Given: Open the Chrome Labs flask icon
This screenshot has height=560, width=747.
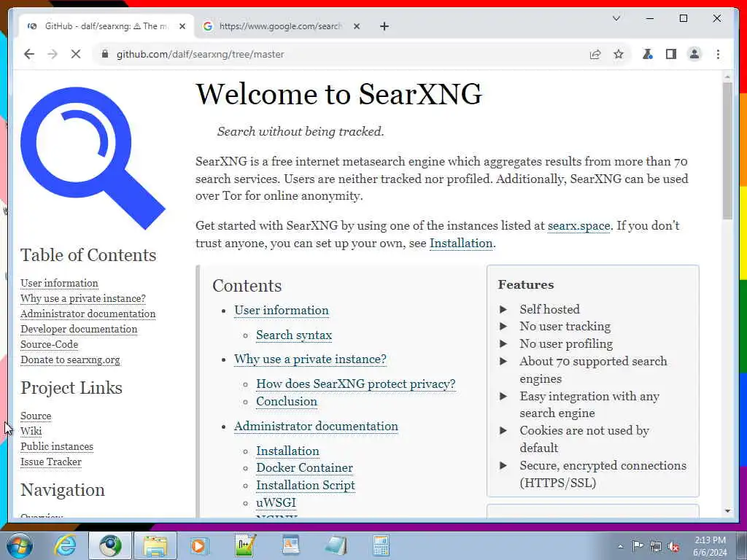Looking at the screenshot, I should [x=648, y=54].
